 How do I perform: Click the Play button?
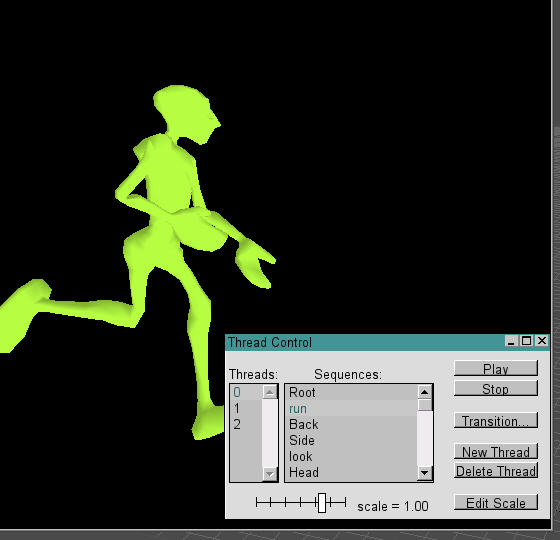point(496,368)
